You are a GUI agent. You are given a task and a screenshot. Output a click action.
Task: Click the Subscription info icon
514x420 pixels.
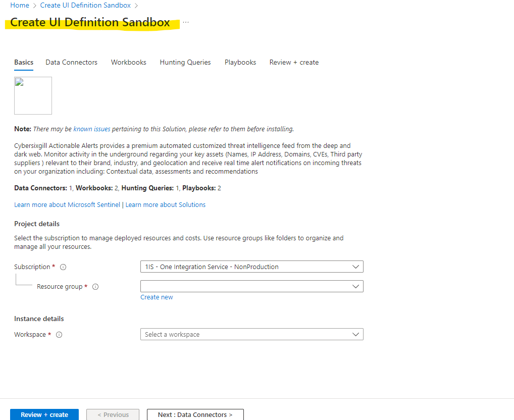pyautogui.click(x=63, y=267)
